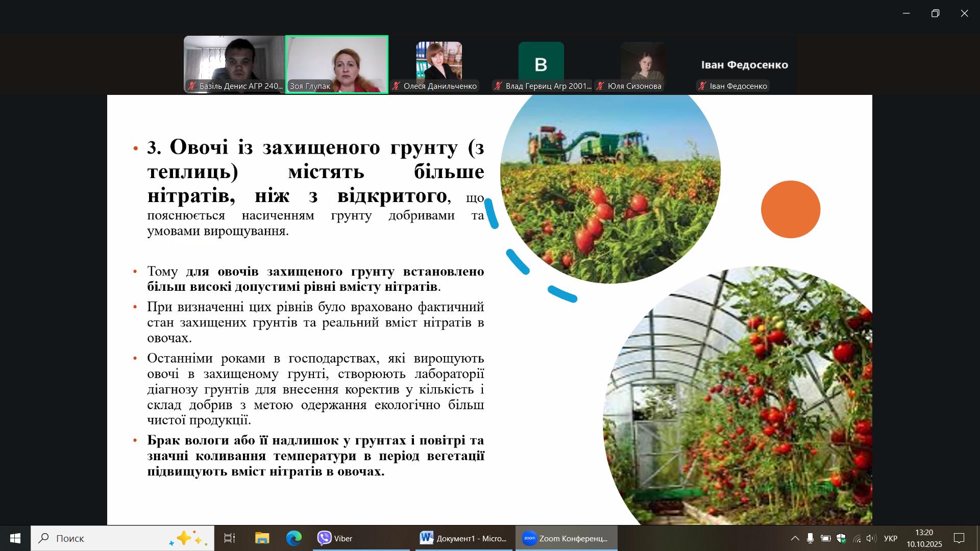
Task: Open the УКР language switcher
Action: pyautogui.click(x=890, y=538)
